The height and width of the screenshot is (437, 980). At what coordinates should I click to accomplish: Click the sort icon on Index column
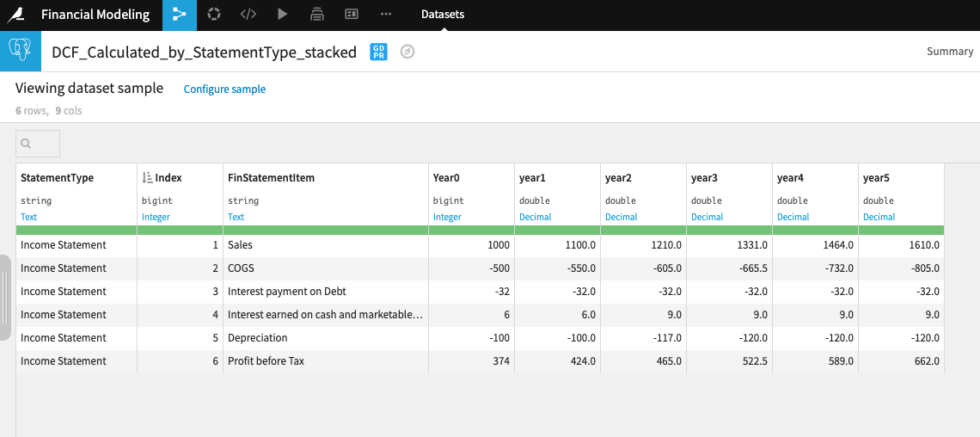pyautogui.click(x=148, y=177)
